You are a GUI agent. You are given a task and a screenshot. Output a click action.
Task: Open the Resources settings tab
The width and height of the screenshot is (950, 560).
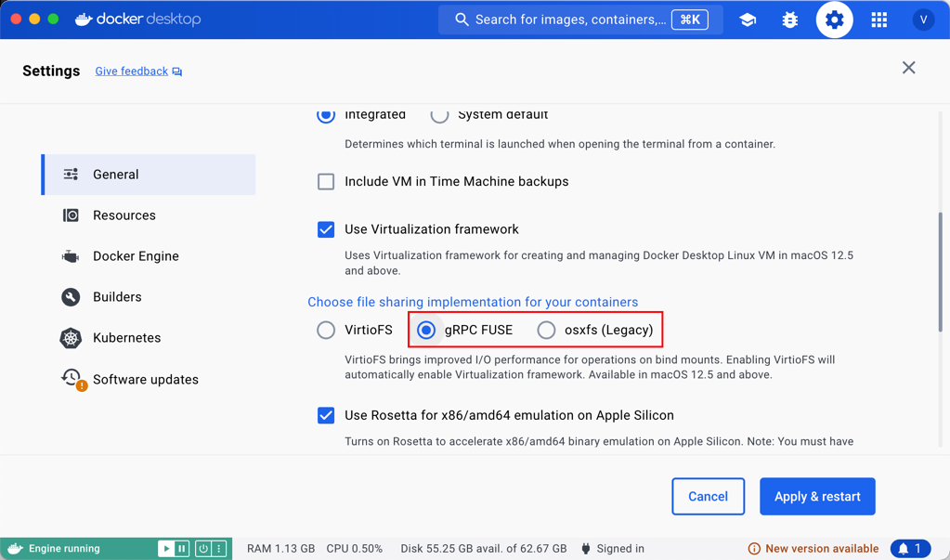pos(124,215)
